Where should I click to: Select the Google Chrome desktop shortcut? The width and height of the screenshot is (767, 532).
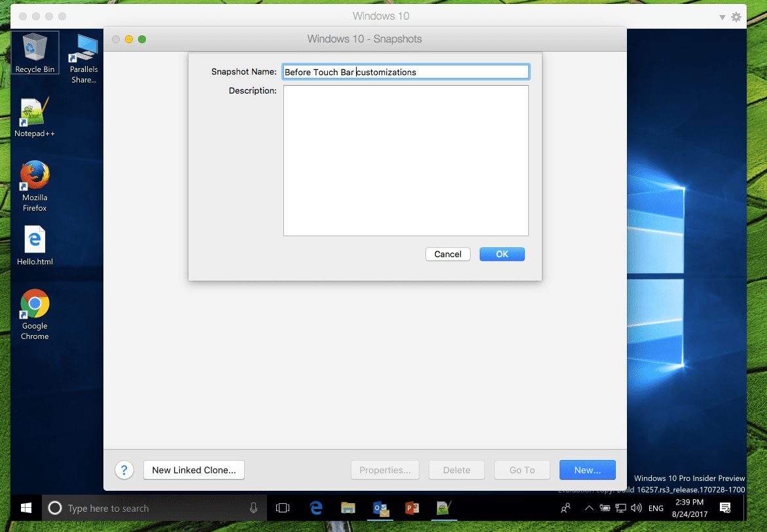tap(35, 315)
